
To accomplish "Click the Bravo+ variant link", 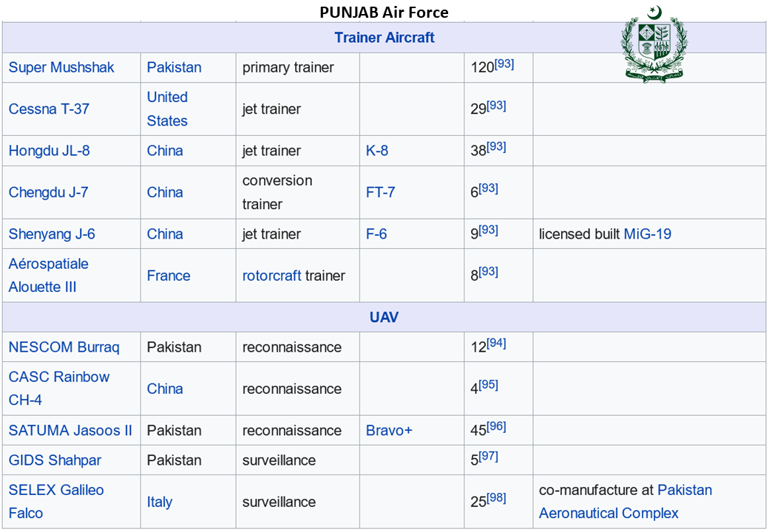I will [x=389, y=431].
